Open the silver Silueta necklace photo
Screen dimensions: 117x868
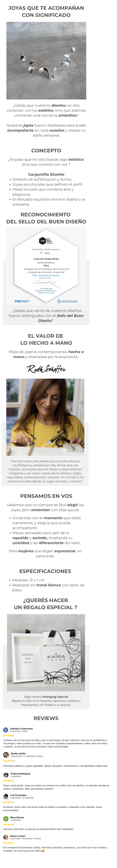[46, 61]
